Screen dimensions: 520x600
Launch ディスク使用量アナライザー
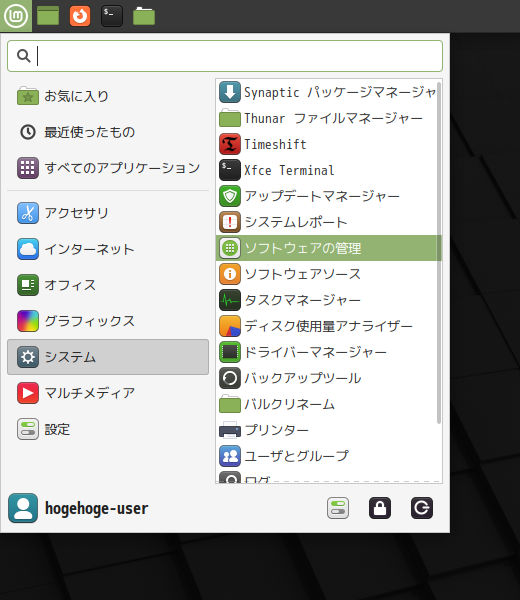click(327, 326)
